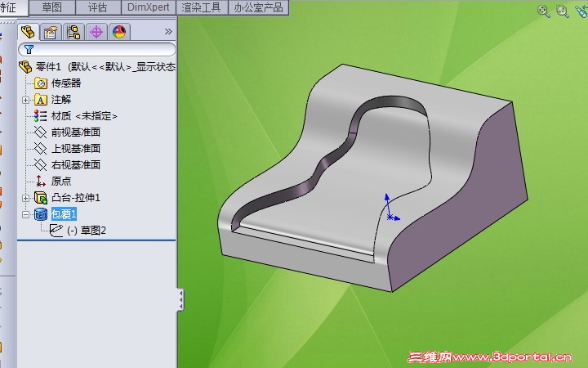Open the PropertyManager tab

pos(51,32)
